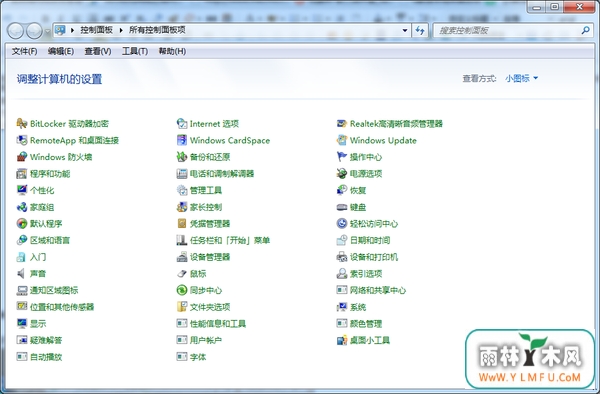Click the 个性化 icon
The width and height of the screenshot is (600, 394).
[x=22, y=190]
